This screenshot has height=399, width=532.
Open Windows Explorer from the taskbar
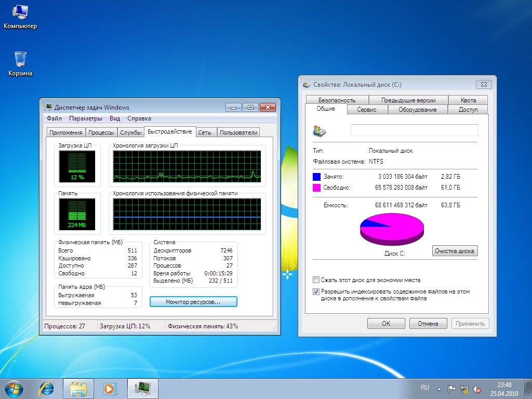pos(78,388)
